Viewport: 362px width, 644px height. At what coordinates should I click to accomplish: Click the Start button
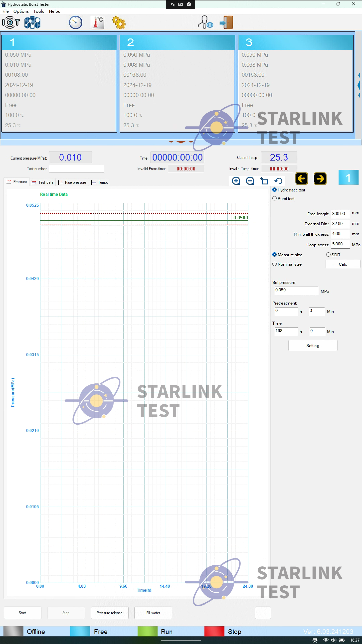coord(23,613)
